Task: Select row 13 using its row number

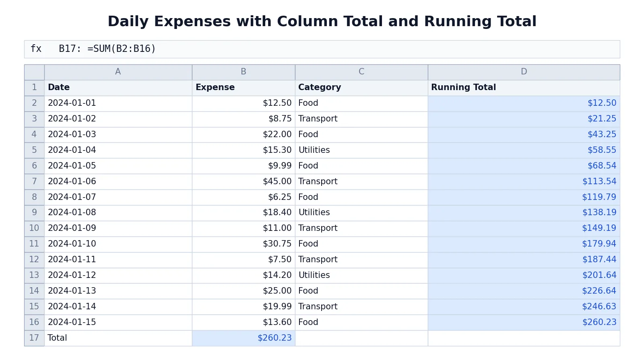Action: pyautogui.click(x=34, y=276)
